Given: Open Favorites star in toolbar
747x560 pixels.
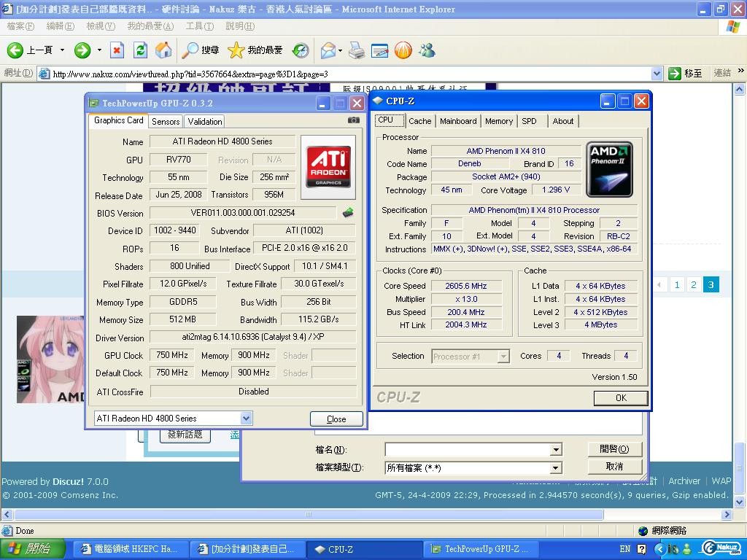Looking at the screenshot, I should [x=236, y=50].
